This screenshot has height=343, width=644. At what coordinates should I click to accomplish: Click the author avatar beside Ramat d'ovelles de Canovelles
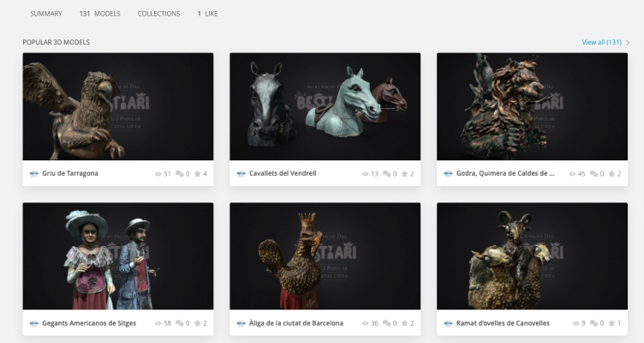449,323
